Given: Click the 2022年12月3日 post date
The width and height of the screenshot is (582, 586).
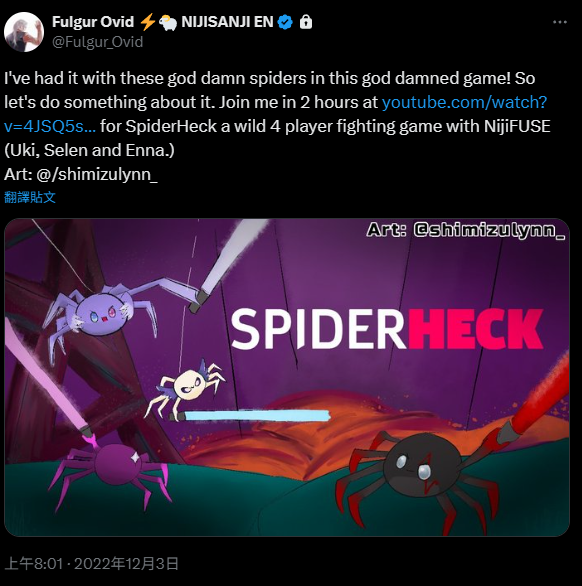Looking at the screenshot, I should (126, 564).
